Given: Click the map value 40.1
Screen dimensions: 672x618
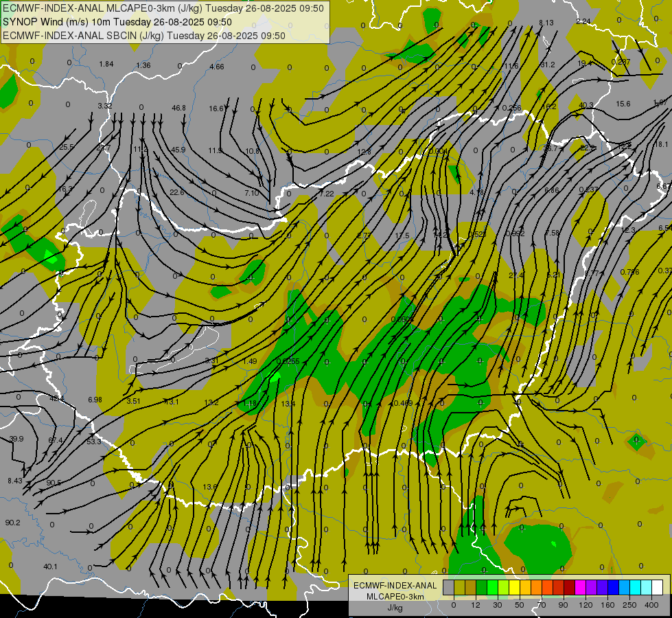Looking at the screenshot, I should point(50,567).
